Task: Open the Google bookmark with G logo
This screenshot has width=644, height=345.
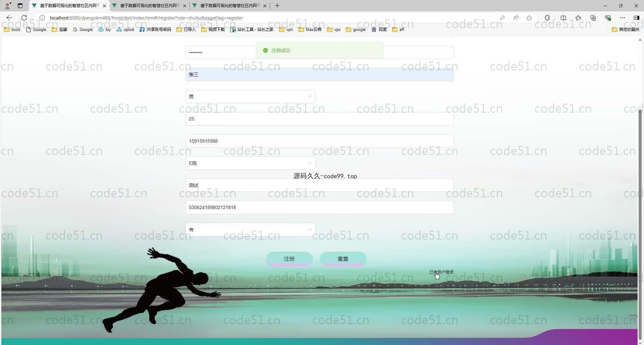Action: coord(83,30)
